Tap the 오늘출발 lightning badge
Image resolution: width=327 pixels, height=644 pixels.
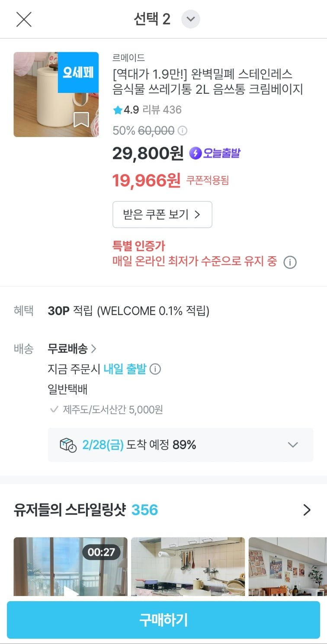pos(215,153)
